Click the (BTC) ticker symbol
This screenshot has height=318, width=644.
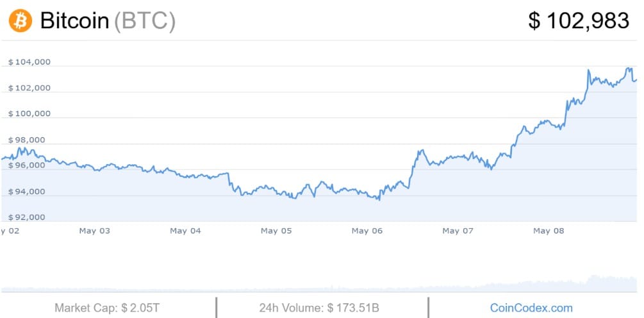tap(145, 21)
